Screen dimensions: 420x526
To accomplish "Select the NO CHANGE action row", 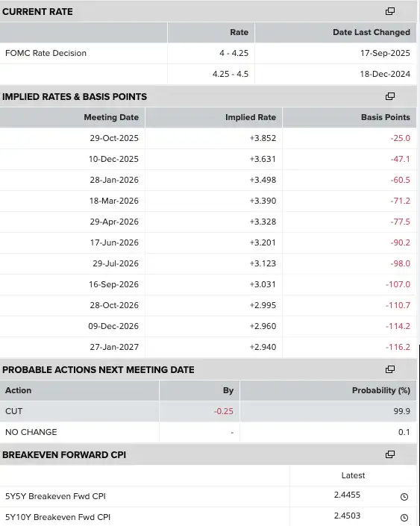I will click(208, 432).
